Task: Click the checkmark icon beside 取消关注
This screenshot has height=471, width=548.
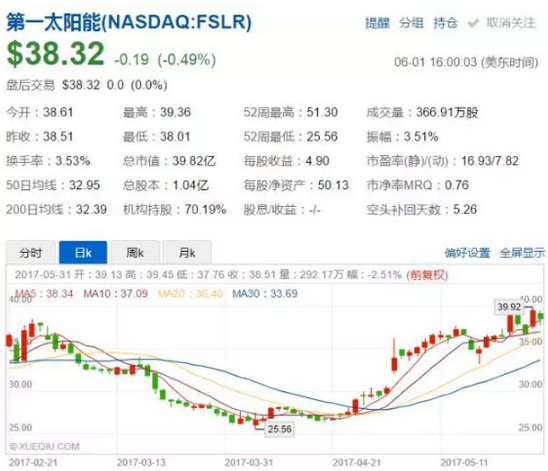Action: point(473,24)
